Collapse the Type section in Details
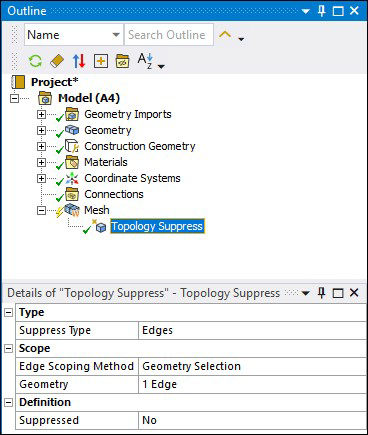 (8, 313)
